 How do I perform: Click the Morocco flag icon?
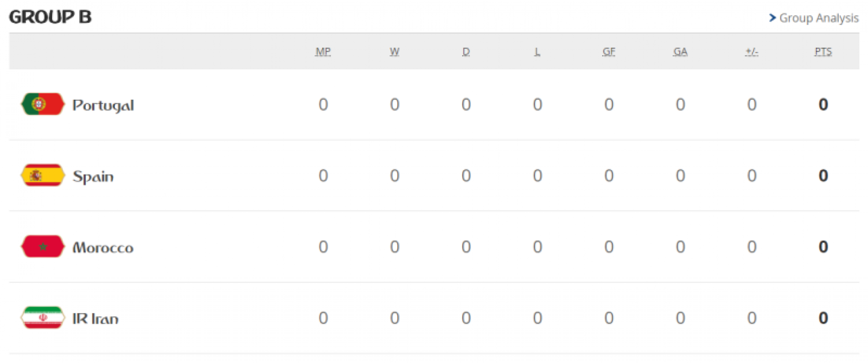(43, 246)
